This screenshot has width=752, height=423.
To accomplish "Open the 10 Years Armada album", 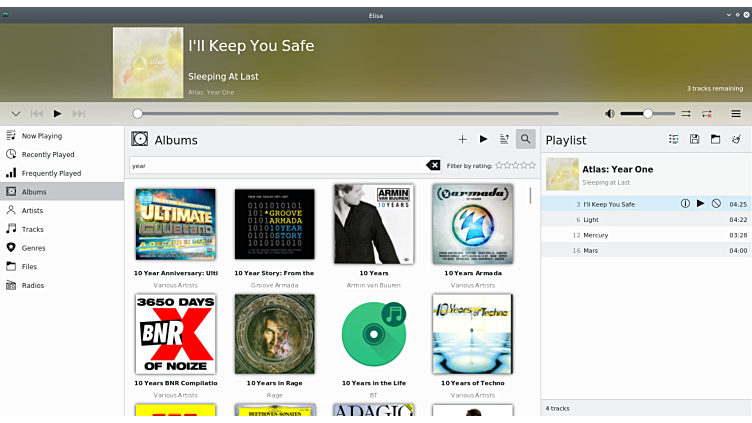I will 472,225.
